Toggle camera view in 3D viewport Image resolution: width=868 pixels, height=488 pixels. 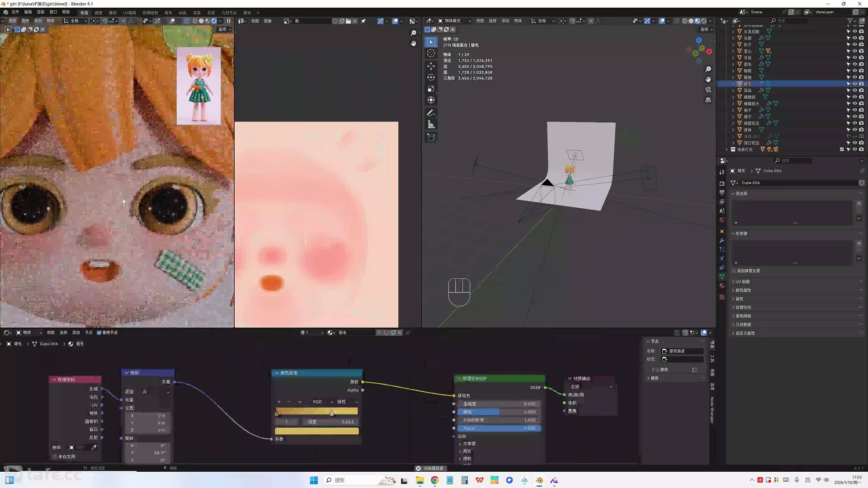[x=708, y=89]
